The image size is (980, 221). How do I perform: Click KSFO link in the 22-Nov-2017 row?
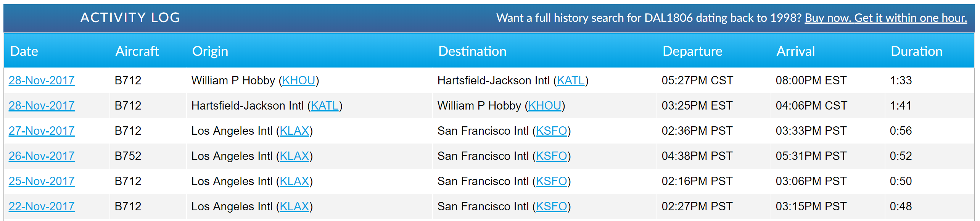[551, 206]
